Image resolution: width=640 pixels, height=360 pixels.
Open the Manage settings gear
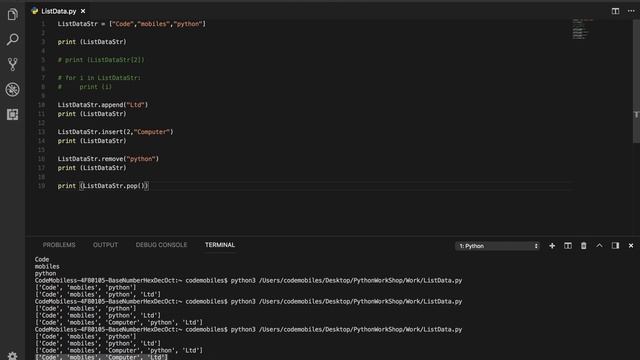(12, 356)
